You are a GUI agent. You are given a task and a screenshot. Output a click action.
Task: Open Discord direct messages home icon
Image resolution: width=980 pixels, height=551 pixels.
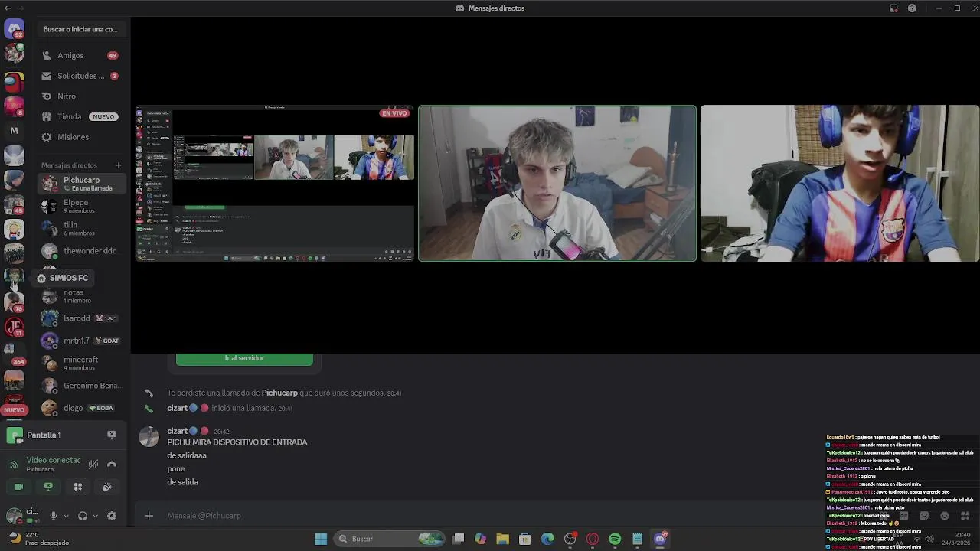[14, 29]
